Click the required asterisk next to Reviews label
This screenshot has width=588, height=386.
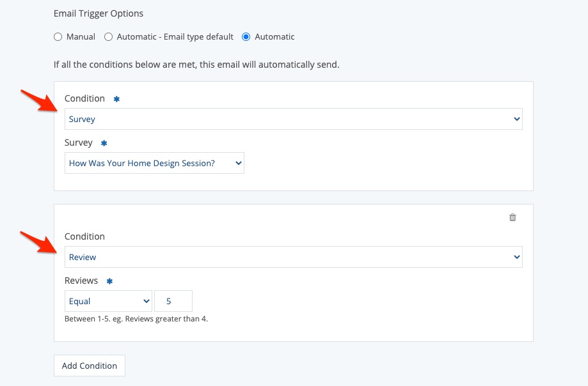click(109, 281)
